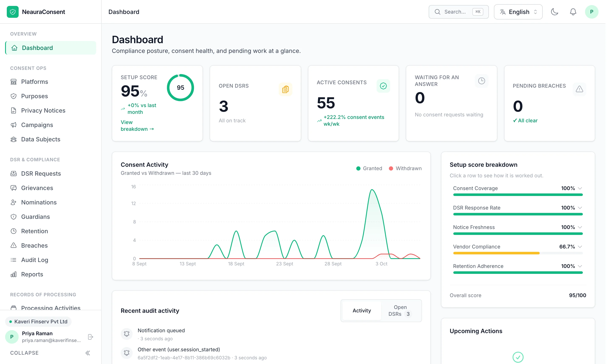Expand the Consent Coverage row
This screenshot has width=610, height=364.
click(518, 191)
